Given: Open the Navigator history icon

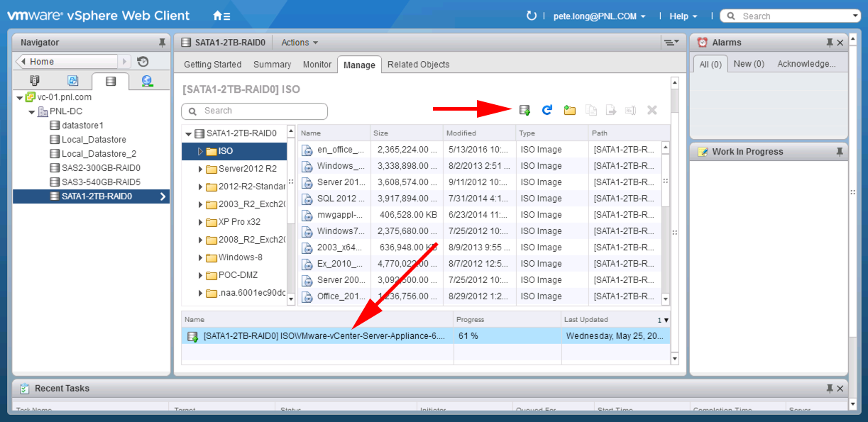Looking at the screenshot, I should click(x=143, y=62).
